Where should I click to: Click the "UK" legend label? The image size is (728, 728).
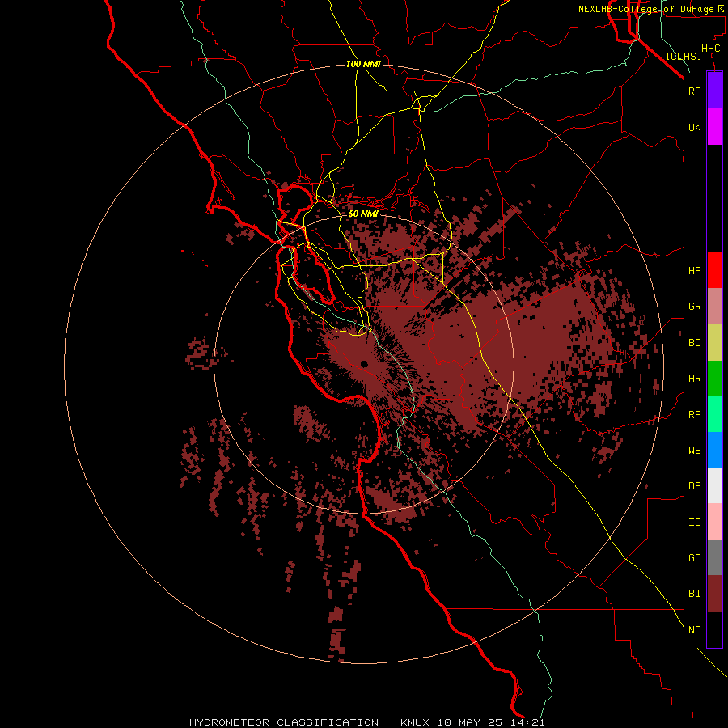click(694, 127)
